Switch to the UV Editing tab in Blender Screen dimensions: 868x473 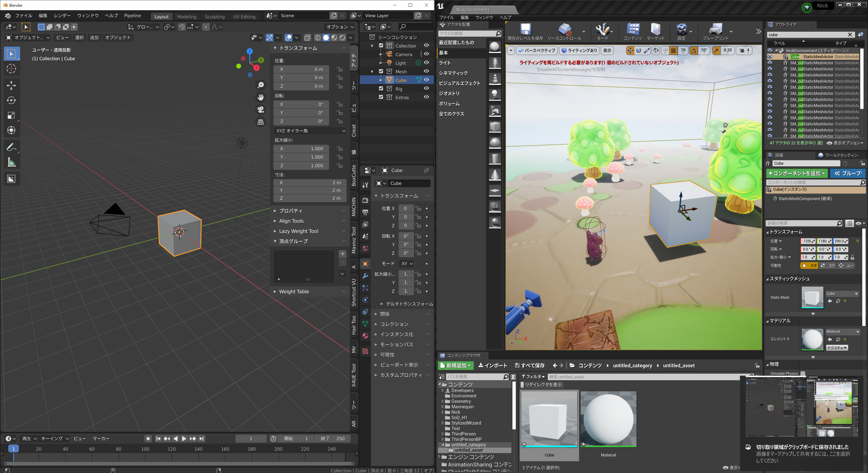pyautogui.click(x=244, y=17)
